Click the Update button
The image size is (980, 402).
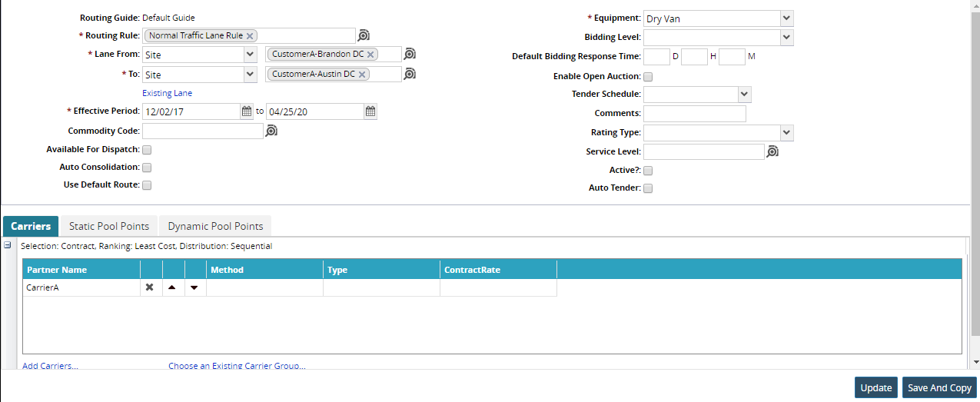click(876, 388)
